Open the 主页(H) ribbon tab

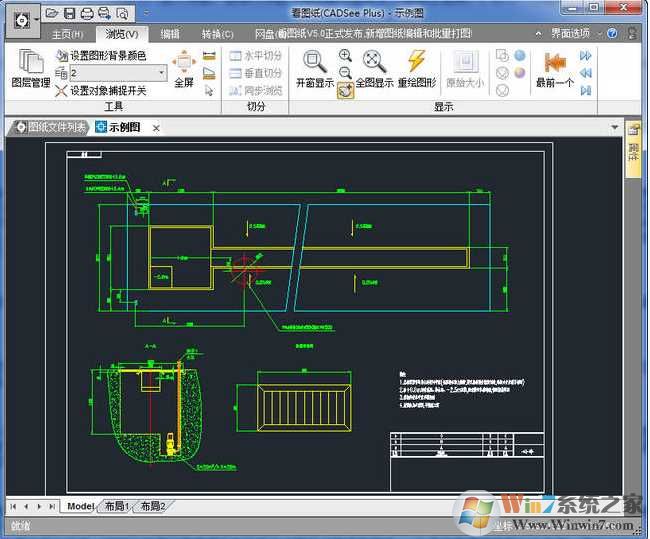tap(68, 34)
